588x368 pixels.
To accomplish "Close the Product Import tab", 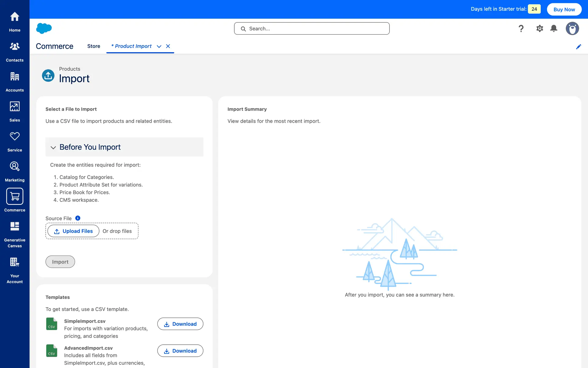I will tap(168, 46).
